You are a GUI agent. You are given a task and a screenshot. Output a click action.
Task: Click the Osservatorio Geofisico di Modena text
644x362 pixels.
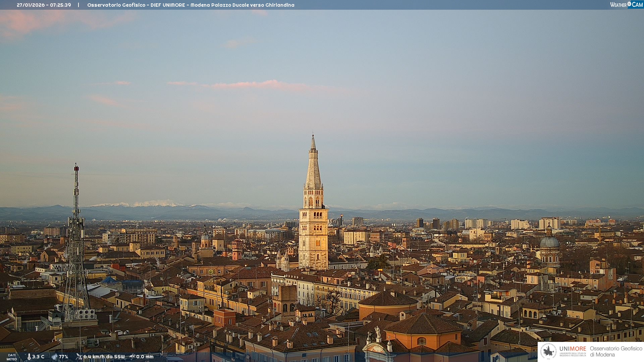(616, 352)
